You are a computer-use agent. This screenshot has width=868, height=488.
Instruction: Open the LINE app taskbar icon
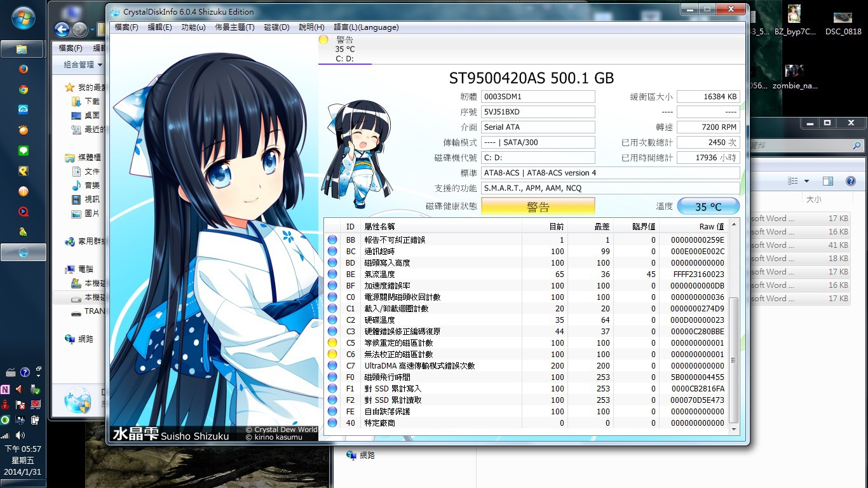pyautogui.click(x=23, y=151)
